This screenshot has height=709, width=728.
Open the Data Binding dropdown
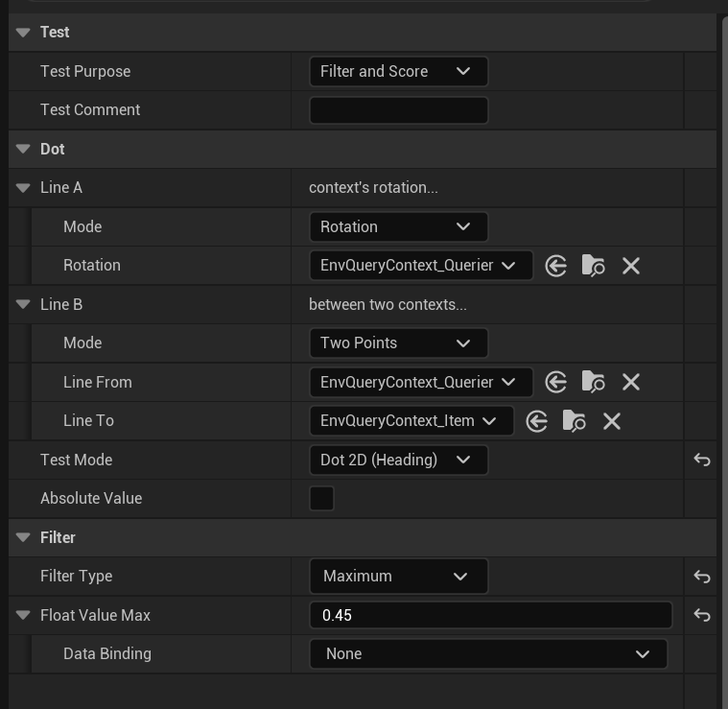[x=488, y=654]
